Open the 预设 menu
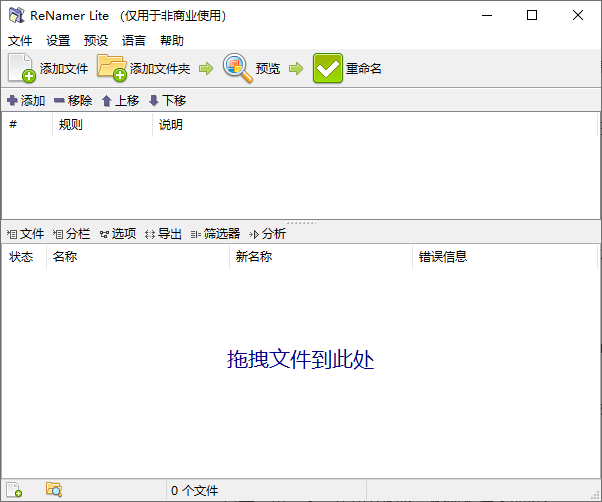The height and width of the screenshot is (502, 602). tap(96, 40)
